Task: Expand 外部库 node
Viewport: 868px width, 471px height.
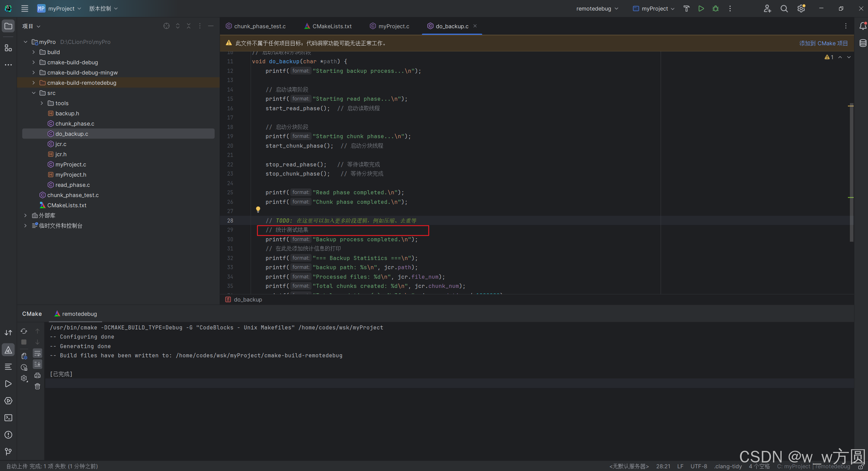Action: [25, 215]
